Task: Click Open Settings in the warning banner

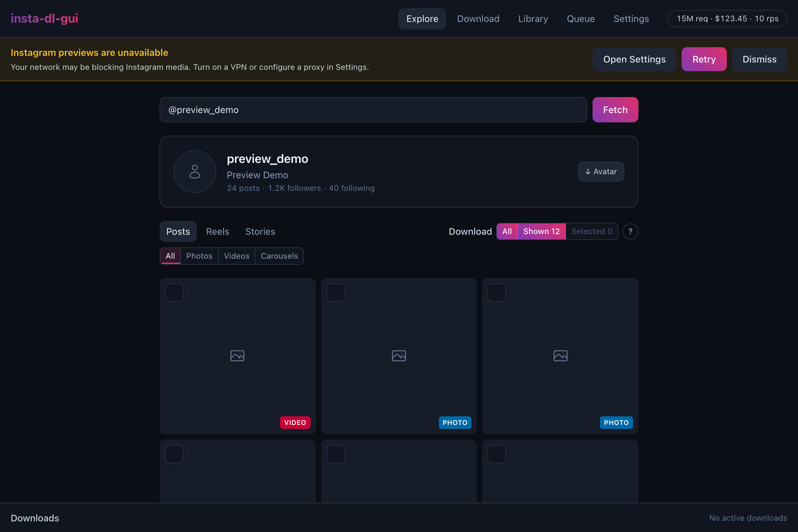Action: 634,60
